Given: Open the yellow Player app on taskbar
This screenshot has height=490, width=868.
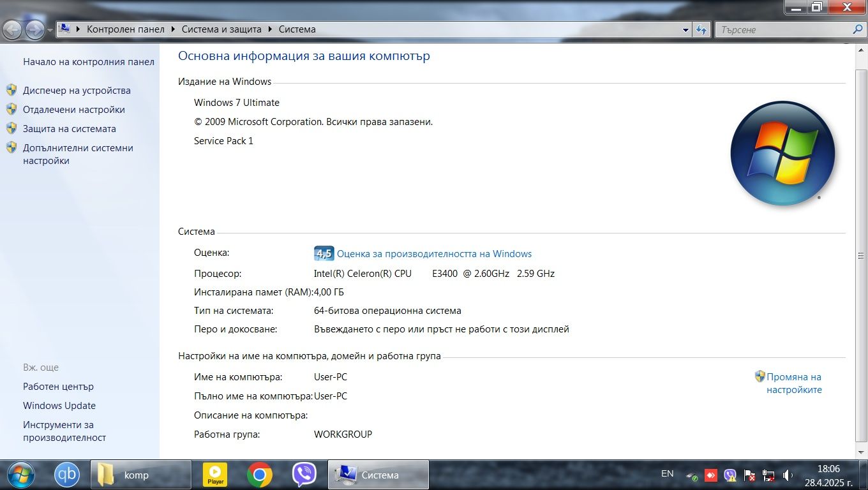Looking at the screenshot, I should (x=215, y=475).
